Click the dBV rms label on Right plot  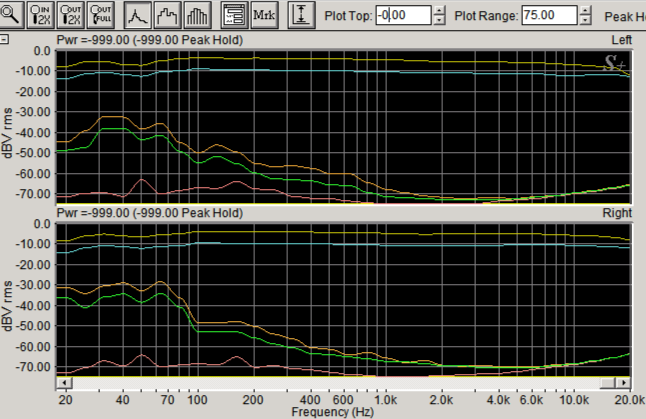[x=7, y=306]
